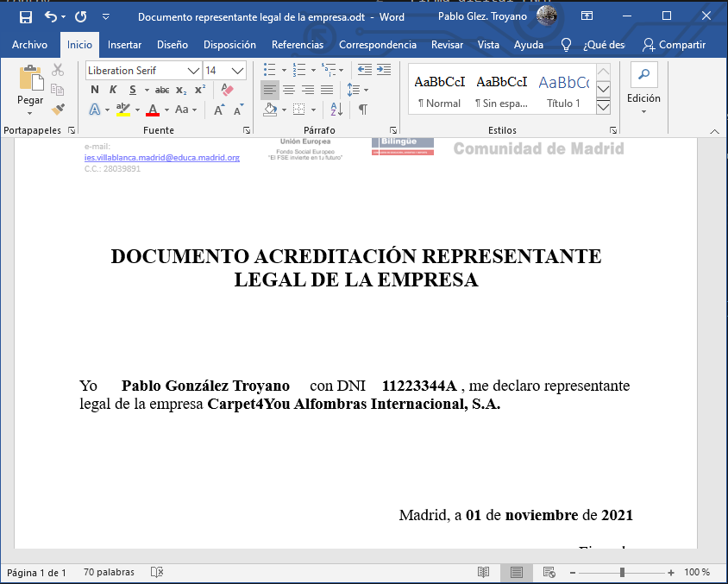Open the Referencias ribbon tab
This screenshot has height=584, width=728.
pyautogui.click(x=298, y=45)
